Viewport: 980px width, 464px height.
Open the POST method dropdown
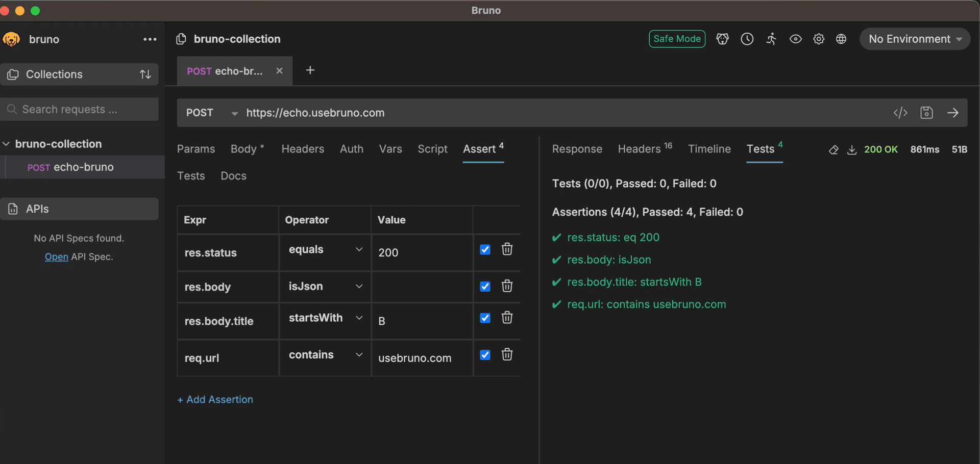tap(211, 113)
